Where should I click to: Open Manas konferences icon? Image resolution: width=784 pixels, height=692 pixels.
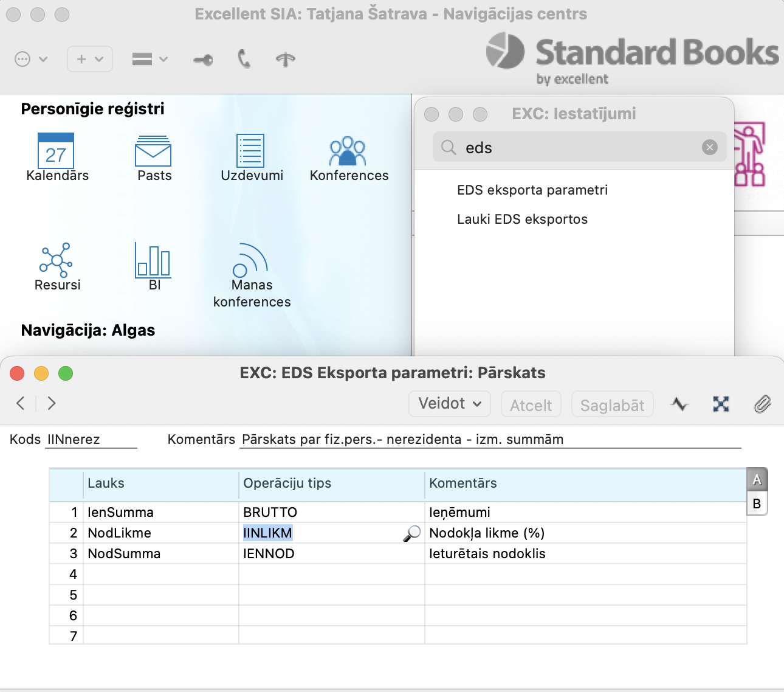pos(250,261)
